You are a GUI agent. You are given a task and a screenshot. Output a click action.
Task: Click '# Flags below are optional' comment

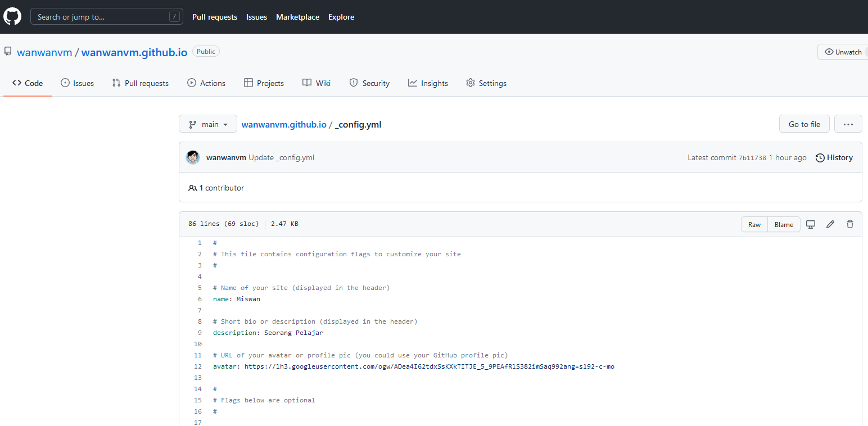264,400
